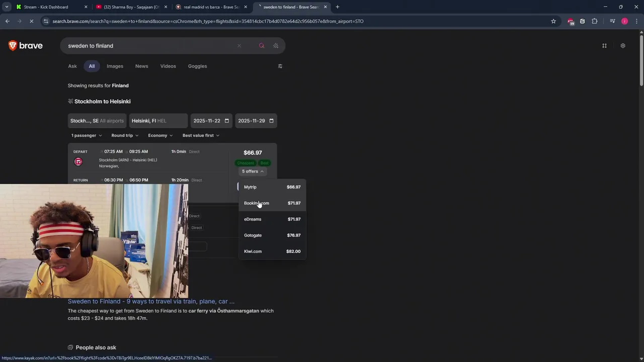Collapse the 5 offers list
644x362 pixels.
click(253, 171)
